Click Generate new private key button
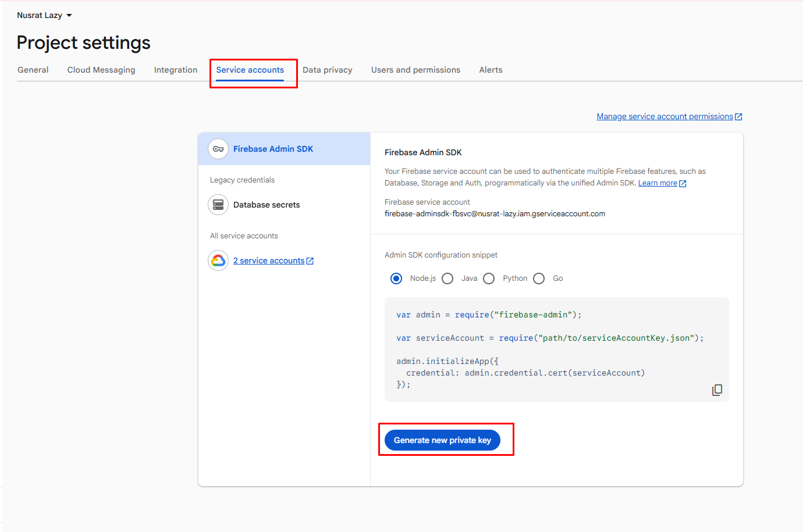This screenshot has height=532, width=803. (x=442, y=440)
